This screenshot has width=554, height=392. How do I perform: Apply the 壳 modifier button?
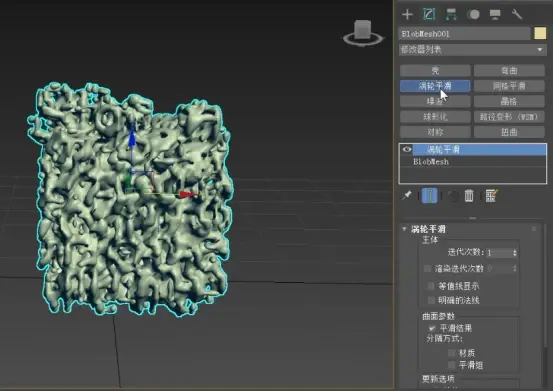[435, 70]
